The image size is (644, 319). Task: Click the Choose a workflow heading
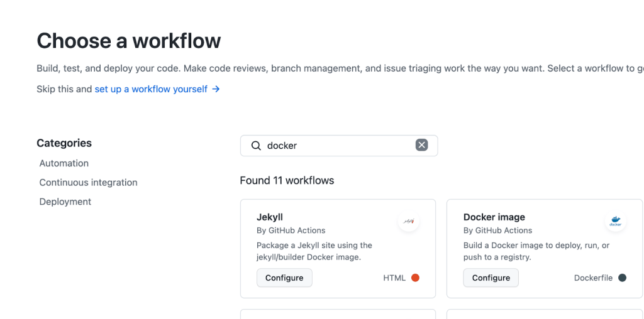[128, 41]
